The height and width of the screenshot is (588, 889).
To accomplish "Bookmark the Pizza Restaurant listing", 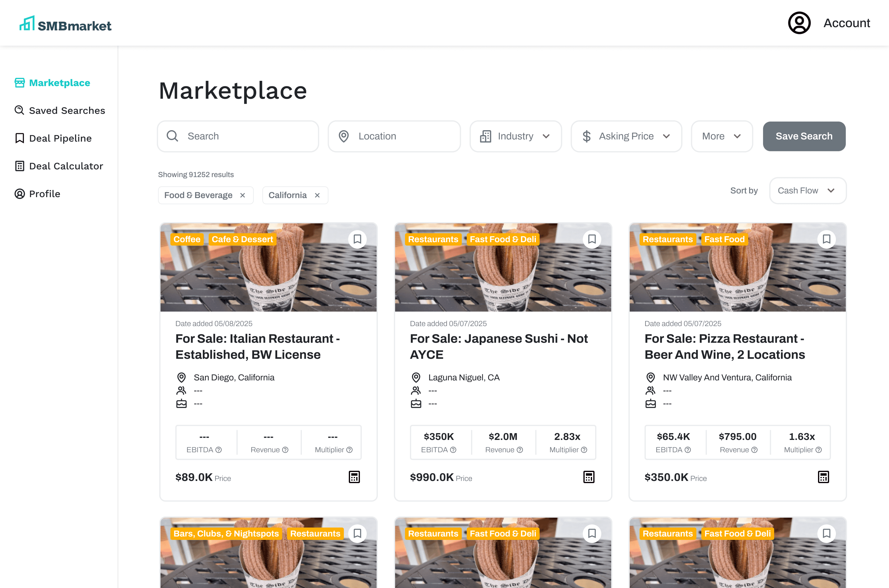I will tap(826, 239).
